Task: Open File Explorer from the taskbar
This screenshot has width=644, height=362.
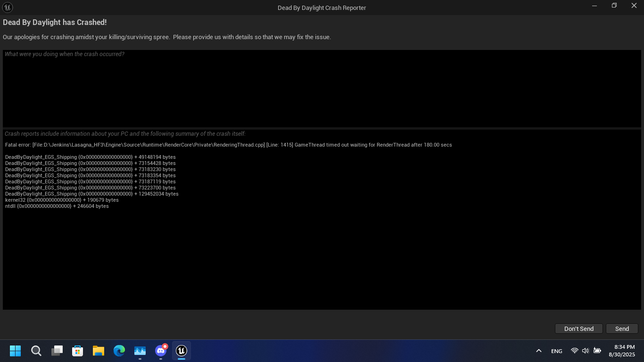Action: [x=99, y=351]
